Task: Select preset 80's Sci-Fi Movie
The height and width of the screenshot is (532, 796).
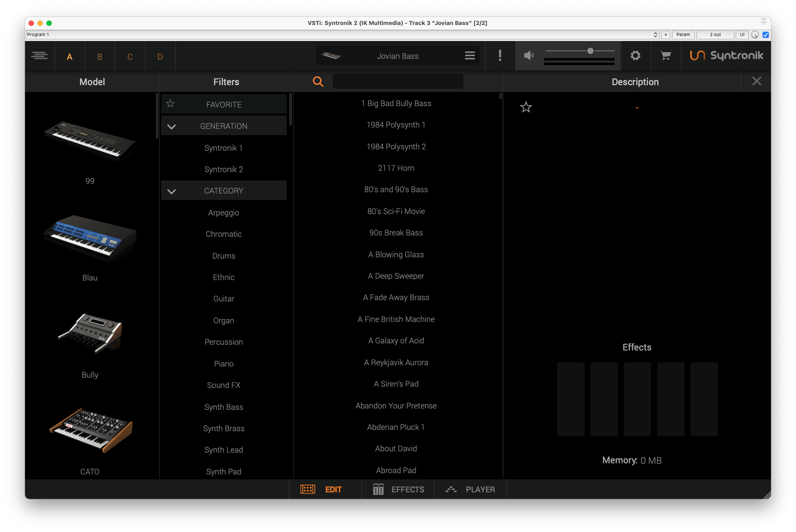Action: pyautogui.click(x=396, y=211)
